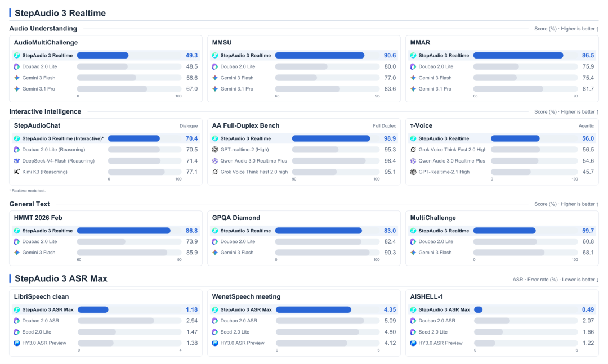Click the 'Full Duplex' tag
This screenshot has height=364, width=608.
(x=385, y=126)
